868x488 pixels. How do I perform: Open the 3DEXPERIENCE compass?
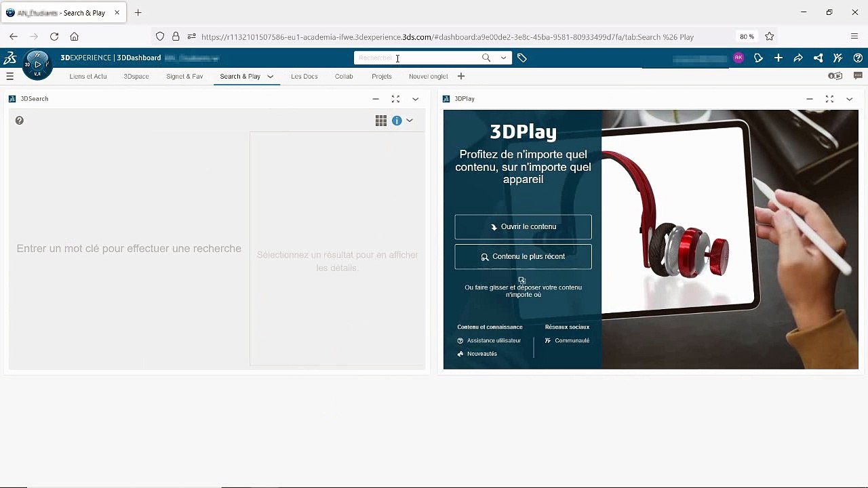(37, 65)
